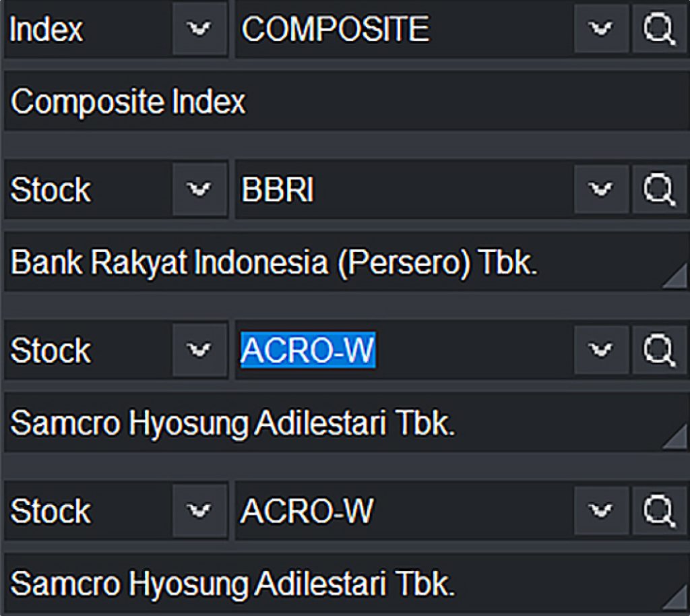
Task: Expand the Bank Rakyat Indonesia details triangle
Action: pyautogui.click(x=677, y=276)
